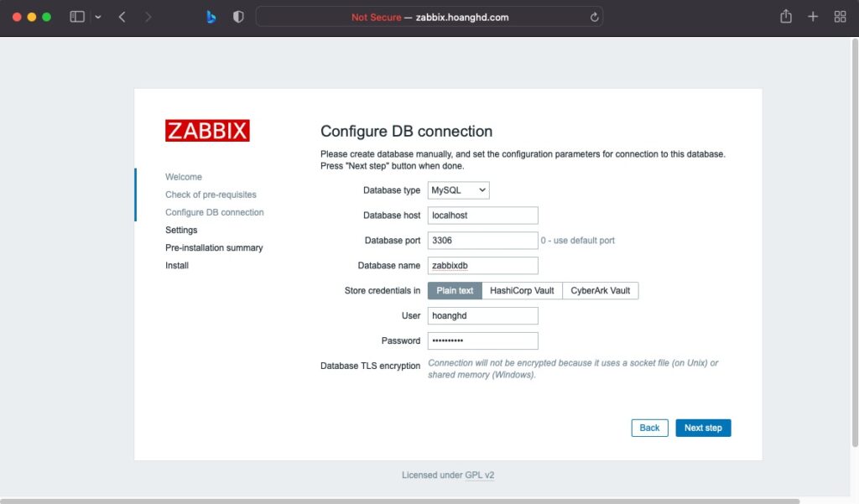The width and height of the screenshot is (859, 504).
Task: Open the Database type MySQL dropdown
Action: 459,190
